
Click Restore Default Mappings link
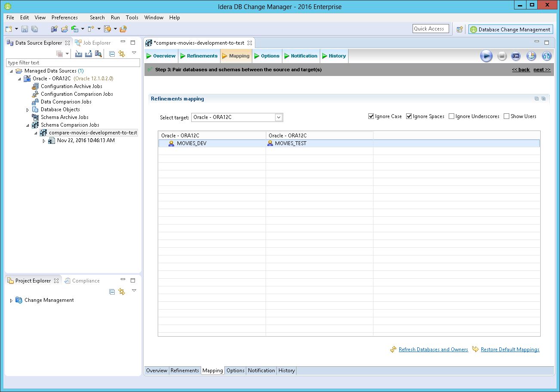(510, 349)
